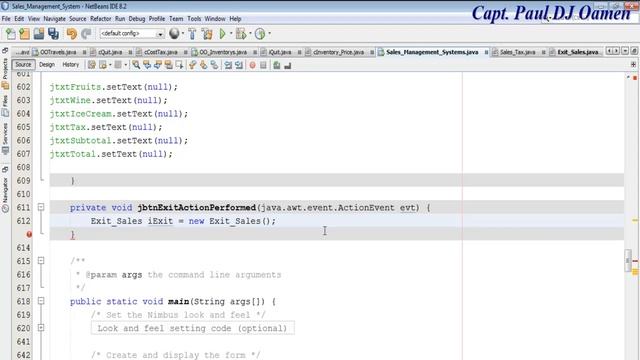Click the Uncomment editor toolbar icon
640x360 pixels.
coord(288,65)
